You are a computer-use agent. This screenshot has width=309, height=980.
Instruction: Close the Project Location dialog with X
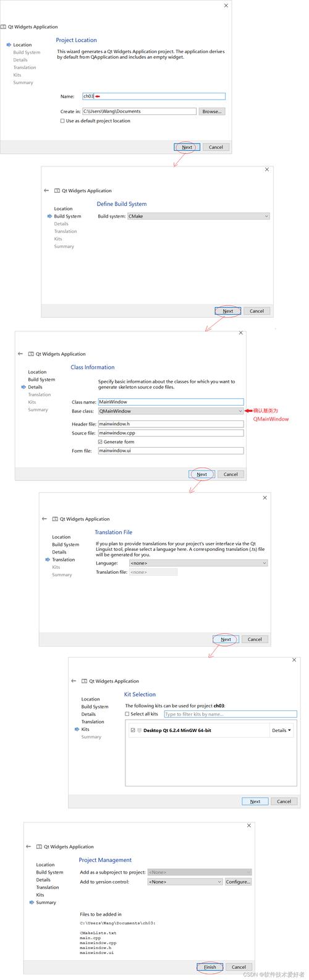(x=226, y=6)
